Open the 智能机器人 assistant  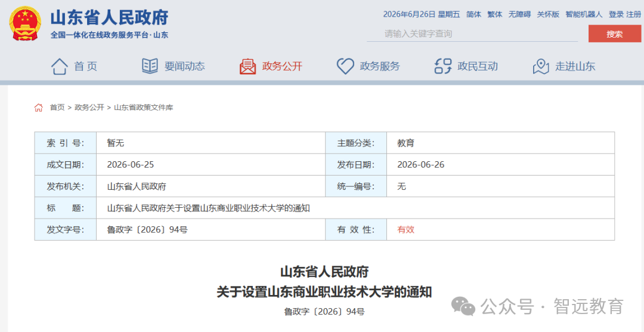(584, 14)
